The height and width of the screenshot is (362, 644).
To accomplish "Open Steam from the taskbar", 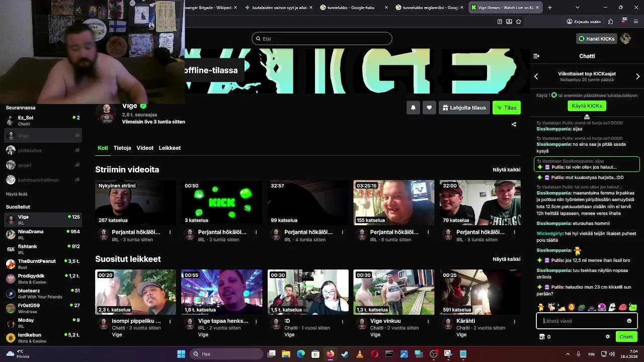I will (x=345, y=354).
